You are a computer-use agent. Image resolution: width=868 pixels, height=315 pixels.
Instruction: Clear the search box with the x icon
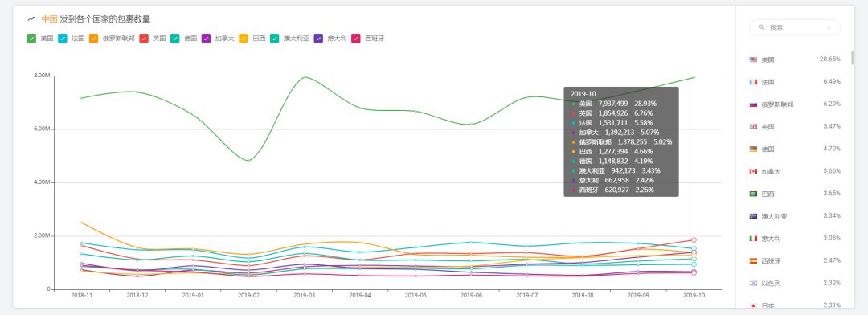829,27
